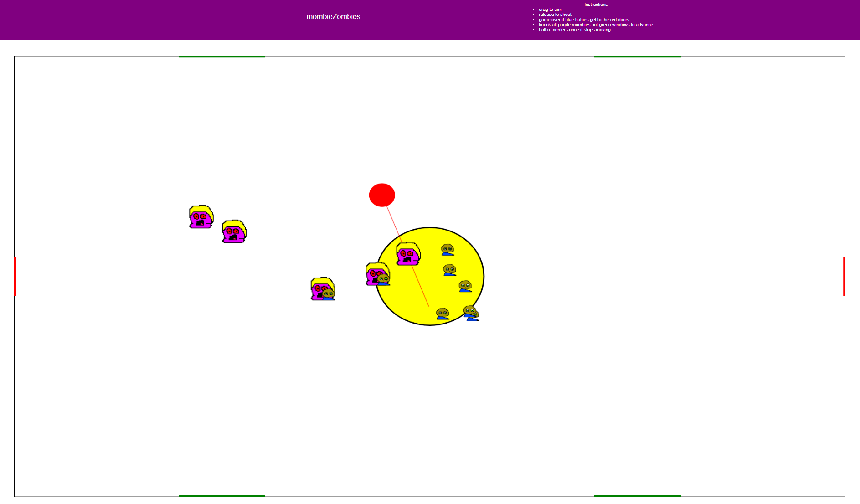
Task: Click the blue baby on the circle's lower-right edge
Action: [x=471, y=314]
